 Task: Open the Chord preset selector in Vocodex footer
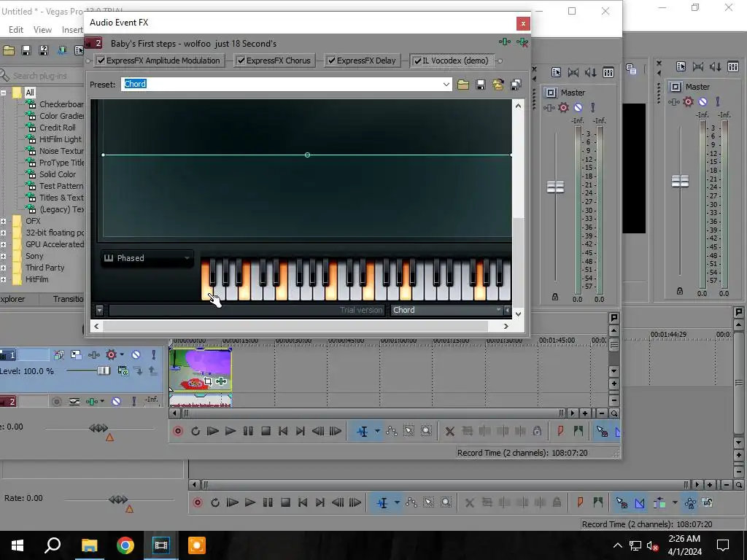[446, 310]
